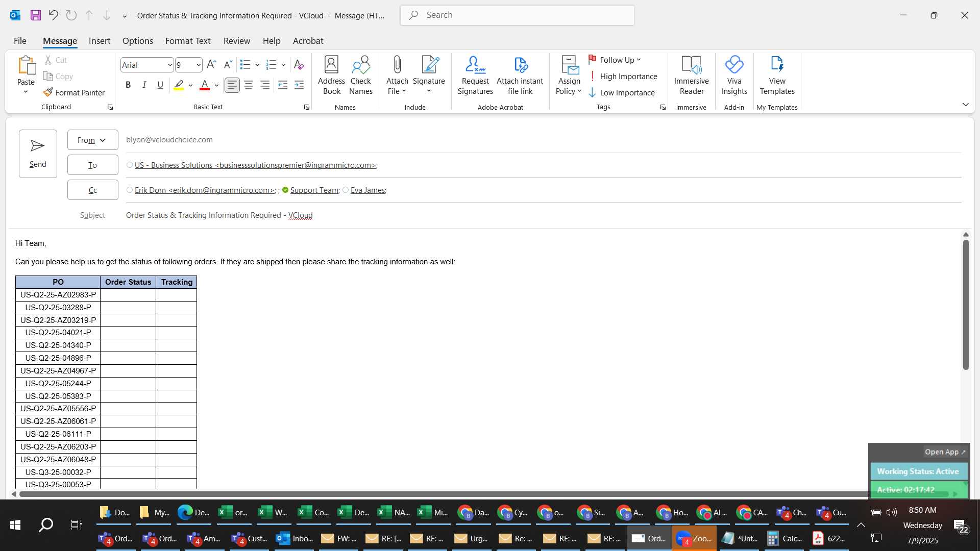Open the Arial font name dropdown
Viewport: 980px width, 551px height.
[x=170, y=65]
